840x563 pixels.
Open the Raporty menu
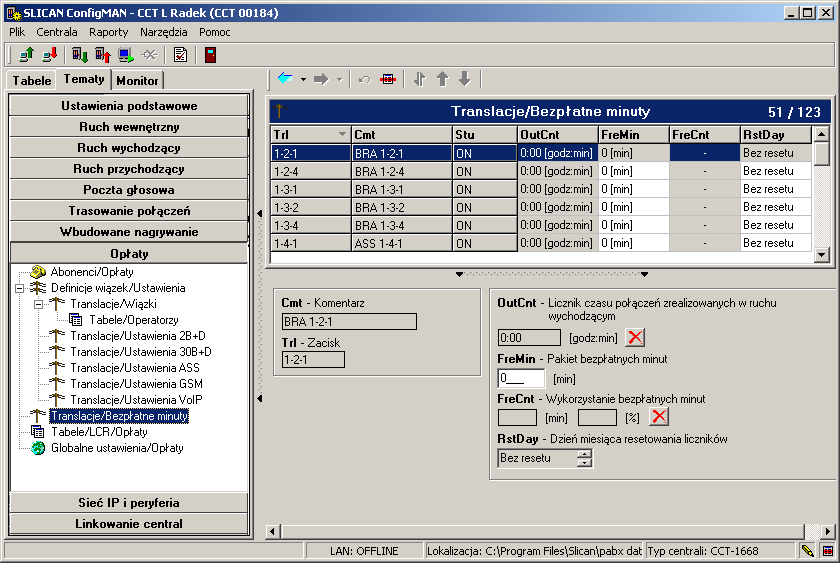[x=109, y=32]
